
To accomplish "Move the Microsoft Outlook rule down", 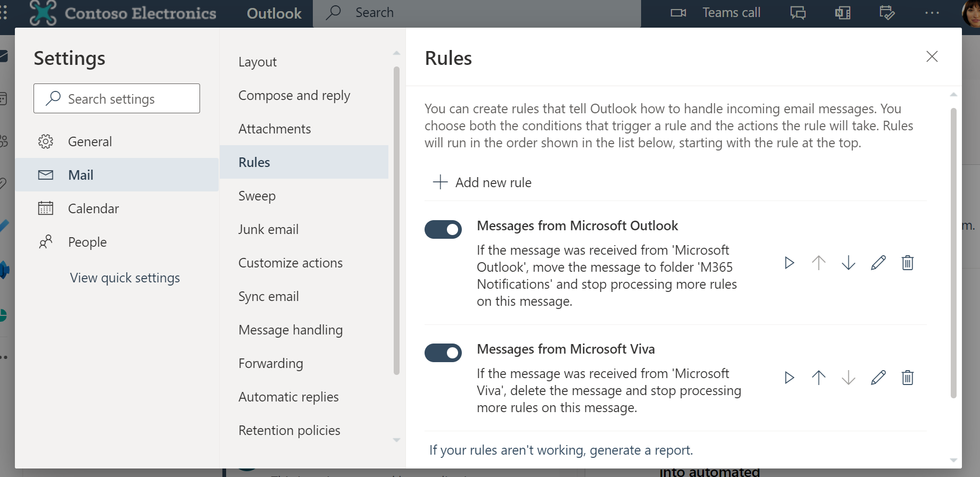I will click(x=849, y=263).
